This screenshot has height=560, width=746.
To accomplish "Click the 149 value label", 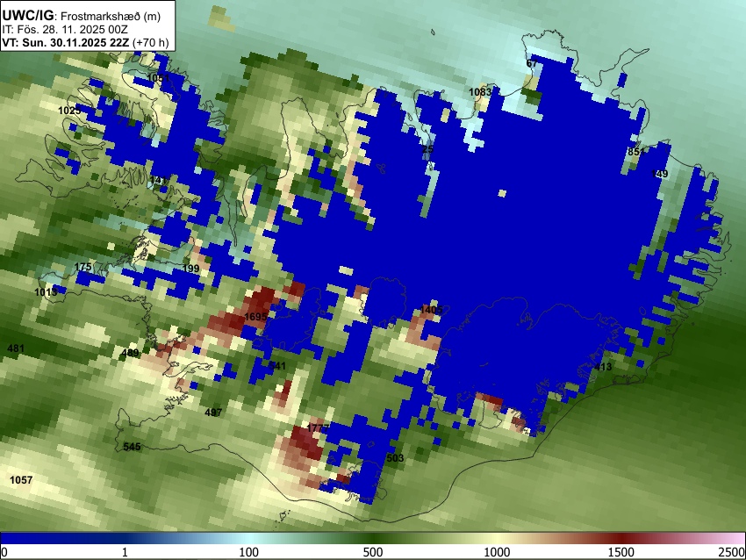I will pyautogui.click(x=659, y=174).
